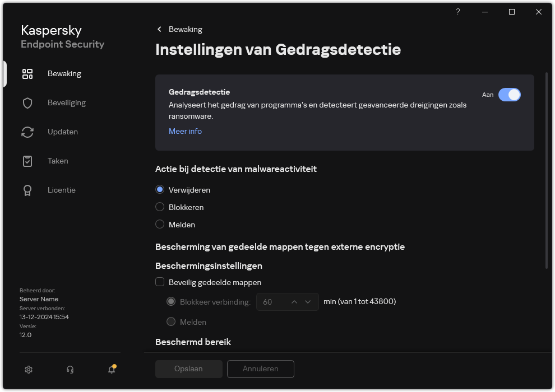Open the Taken section
The height and width of the screenshot is (392, 555).
(x=57, y=161)
